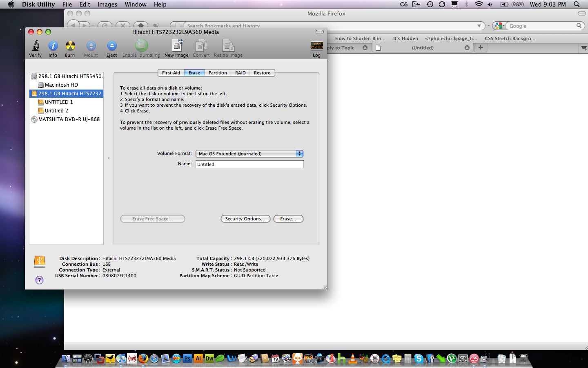
Task: Open the How to Shorten Blin... bookmark
Action: click(x=360, y=38)
